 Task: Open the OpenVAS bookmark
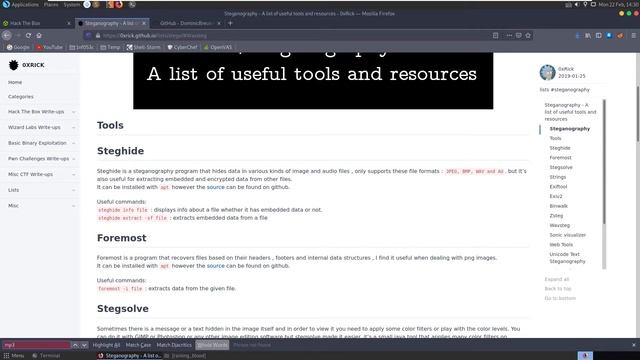pyautogui.click(x=218, y=47)
